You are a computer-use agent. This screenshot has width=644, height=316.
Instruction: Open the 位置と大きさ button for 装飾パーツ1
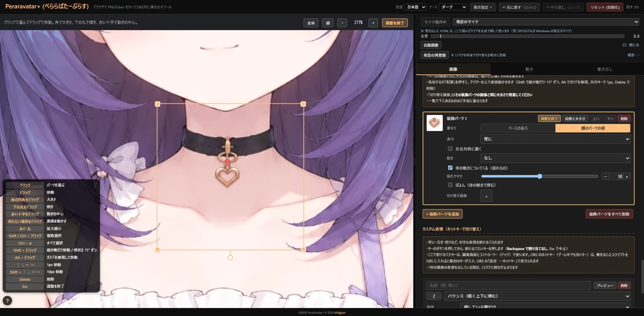click(575, 119)
